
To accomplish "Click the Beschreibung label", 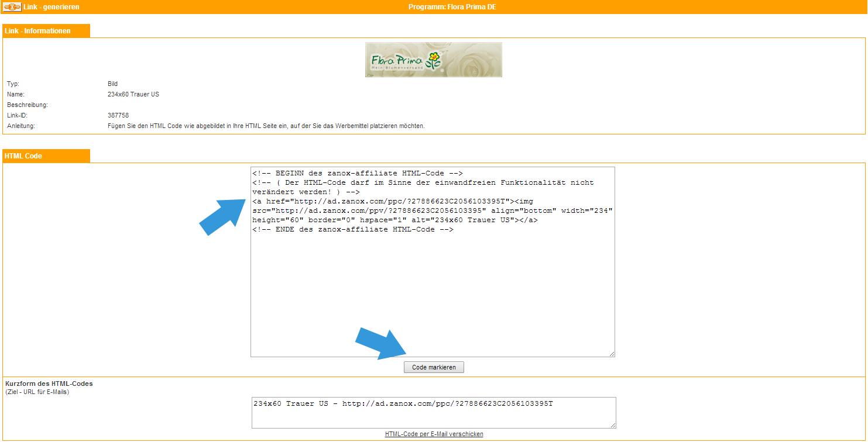I will (x=27, y=105).
